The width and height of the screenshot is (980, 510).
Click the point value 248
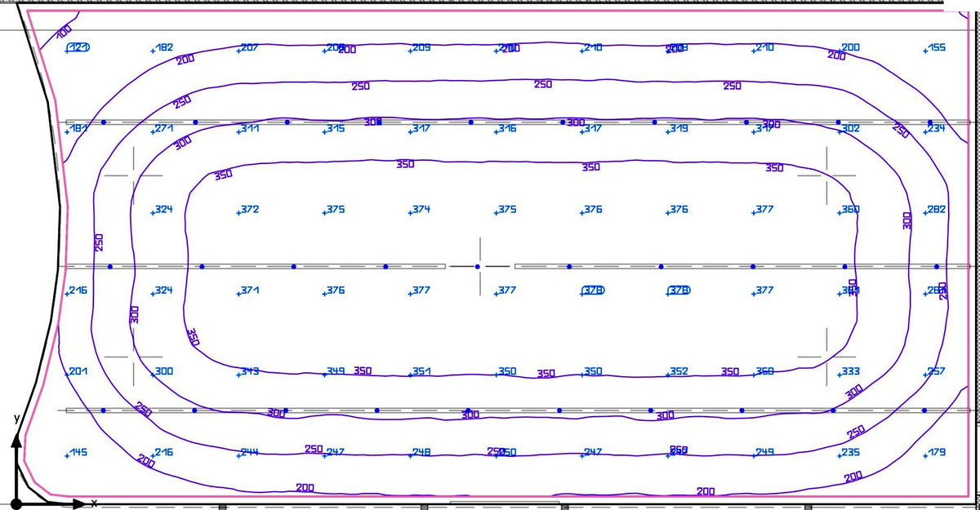pos(421,452)
